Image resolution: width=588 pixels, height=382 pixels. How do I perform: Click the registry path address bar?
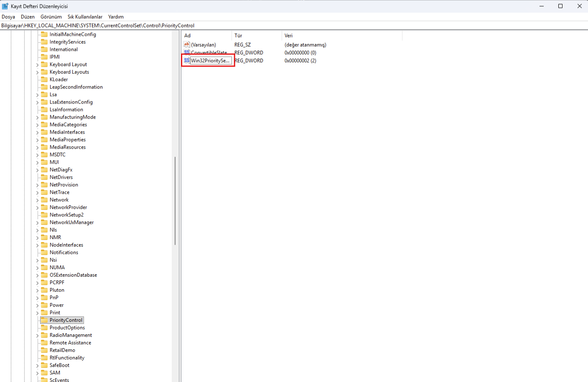click(294, 25)
